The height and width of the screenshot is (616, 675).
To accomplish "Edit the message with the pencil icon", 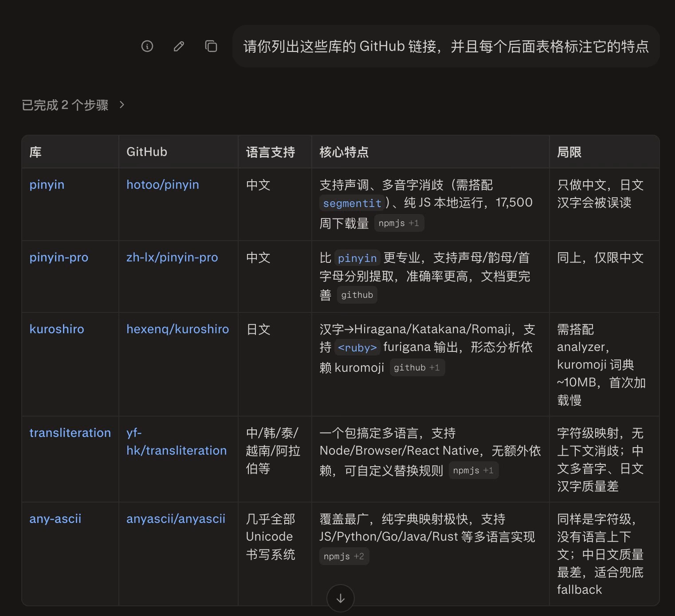I will coord(179,46).
